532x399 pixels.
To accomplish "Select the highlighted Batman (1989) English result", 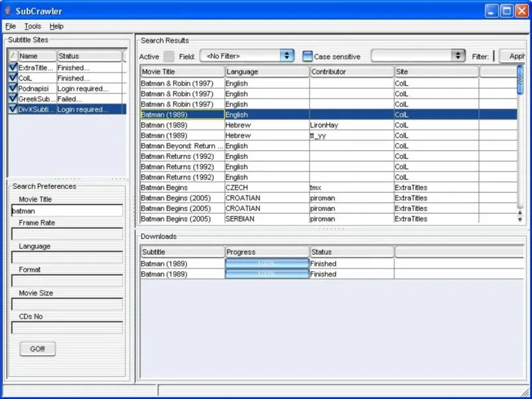I will (329, 114).
